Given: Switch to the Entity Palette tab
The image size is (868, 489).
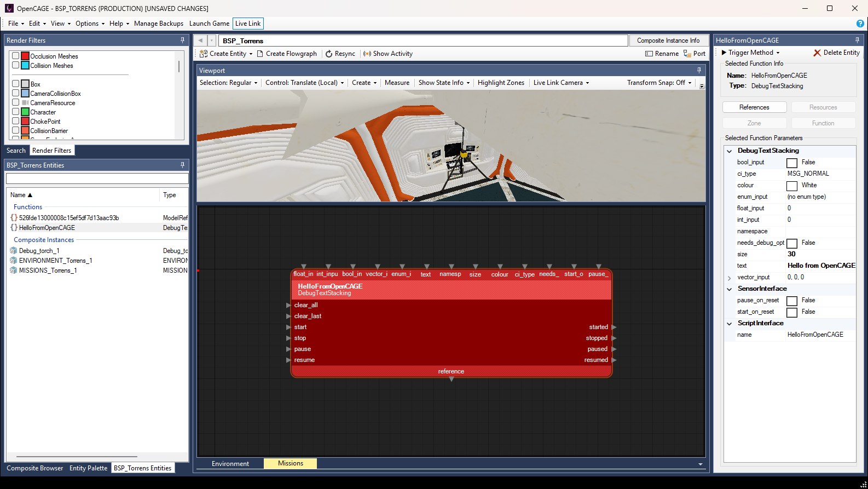Looking at the screenshot, I should coord(88,468).
